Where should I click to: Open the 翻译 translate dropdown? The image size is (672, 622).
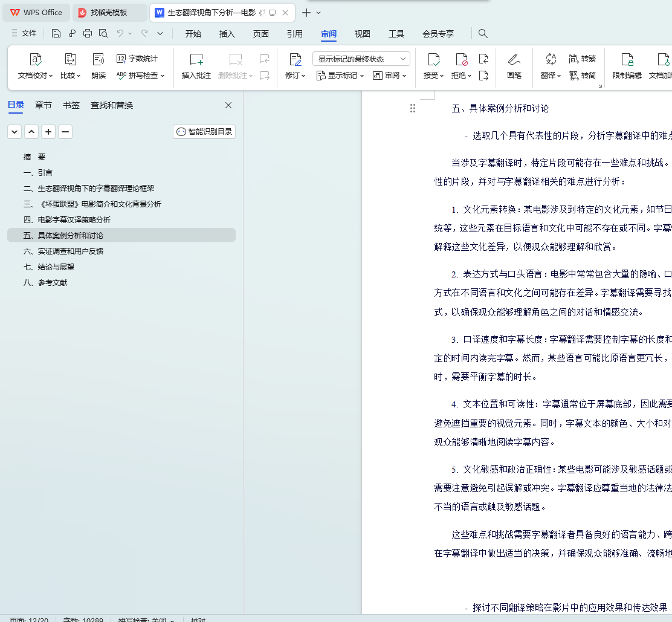tap(551, 66)
